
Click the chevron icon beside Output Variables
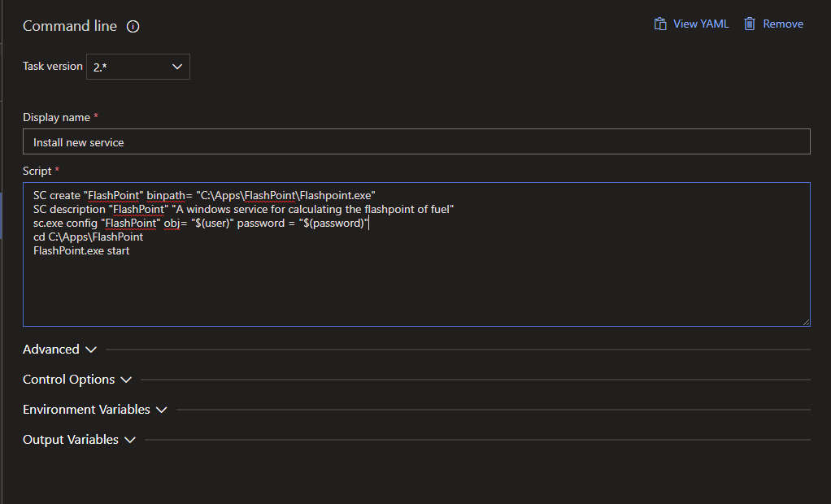pos(131,440)
